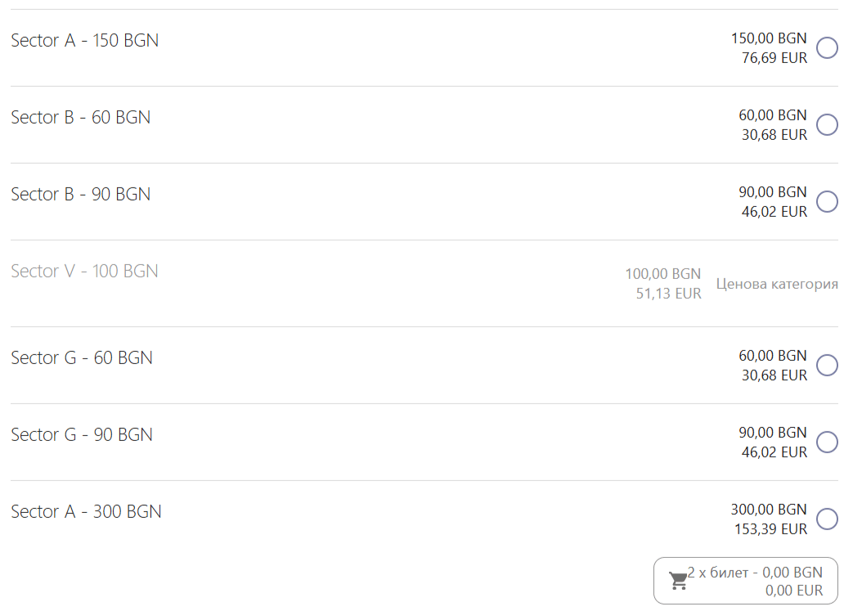Click the 153,39 EUR price text
This screenshot has height=616, width=844.
[770, 529]
